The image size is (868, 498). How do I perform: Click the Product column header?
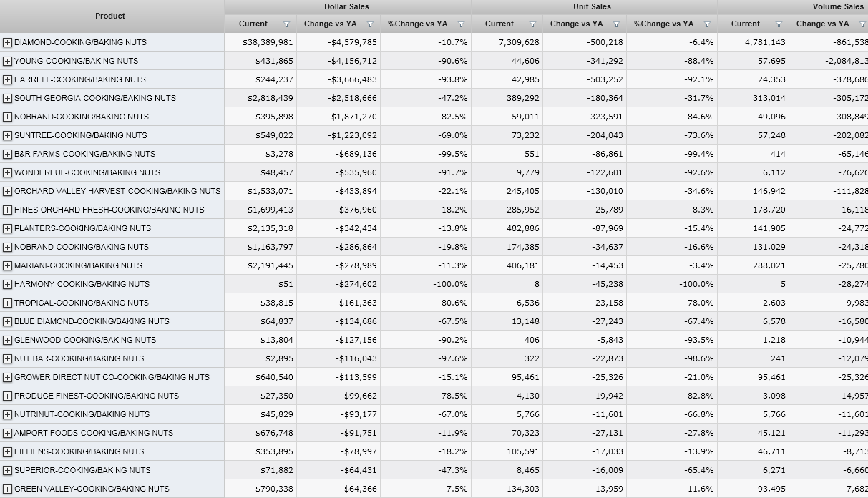(110, 16)
